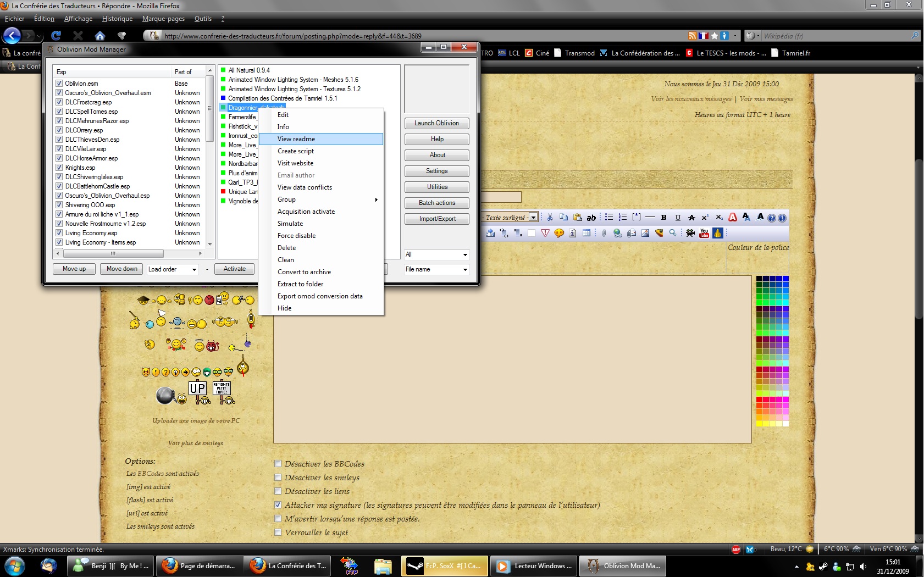
Task: Open Windows Start menu orb
Action: pos(15,565)
